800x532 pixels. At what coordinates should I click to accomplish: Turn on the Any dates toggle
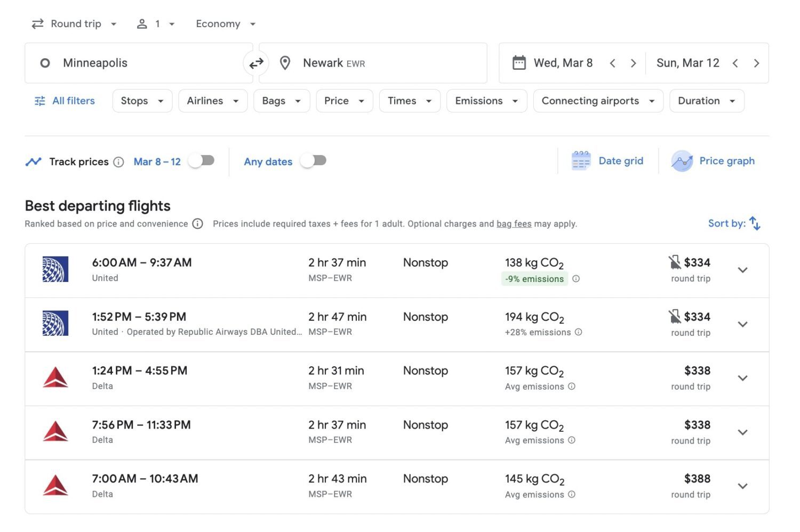pyautogui.click(x=313, y=160)
